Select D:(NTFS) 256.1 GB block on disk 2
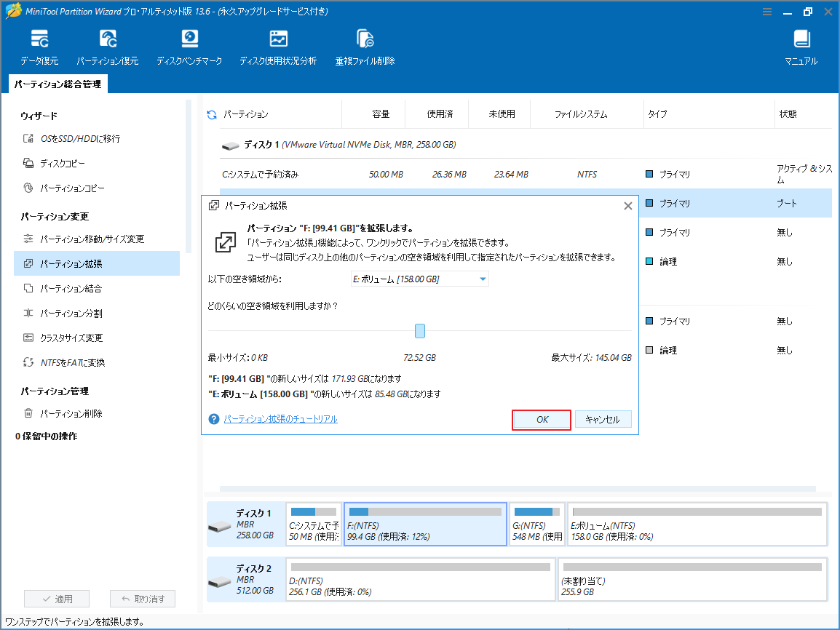This screenshot has width=840, height=630. 421,579
